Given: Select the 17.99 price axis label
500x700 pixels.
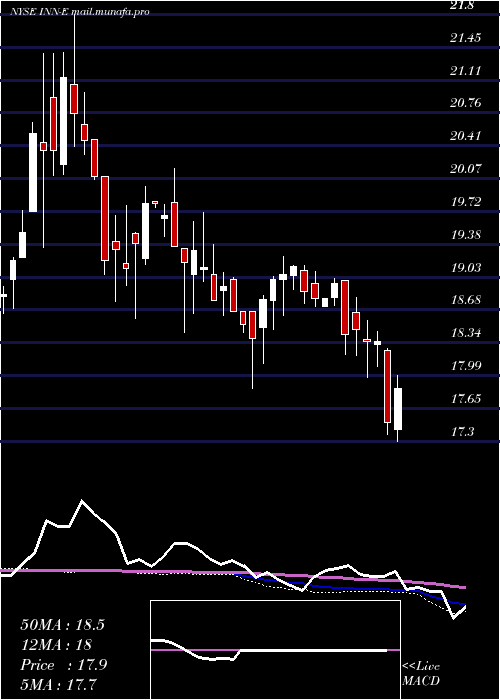Looking at the screenshot, I should [466, 366].
